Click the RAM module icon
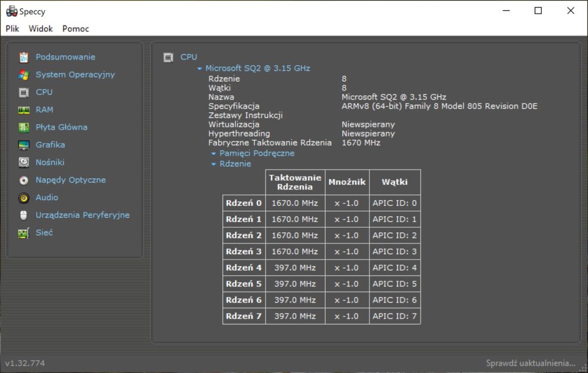588x373 pixels. click(x=24, y=110)
